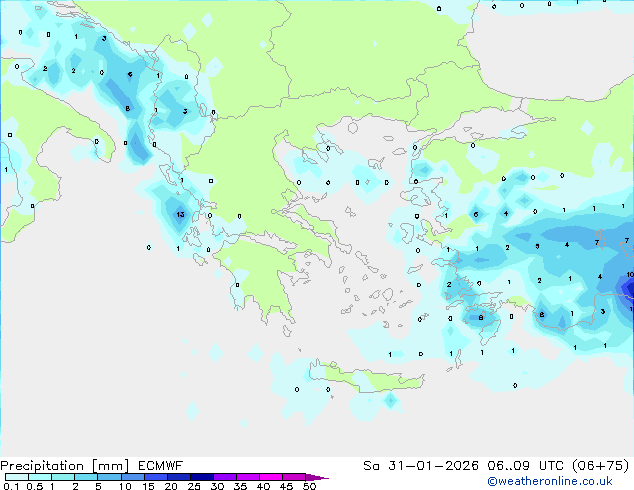Pick the 20–25 mm legend swatch
This screenshot has height=490, width=634.
click(178, 477)
